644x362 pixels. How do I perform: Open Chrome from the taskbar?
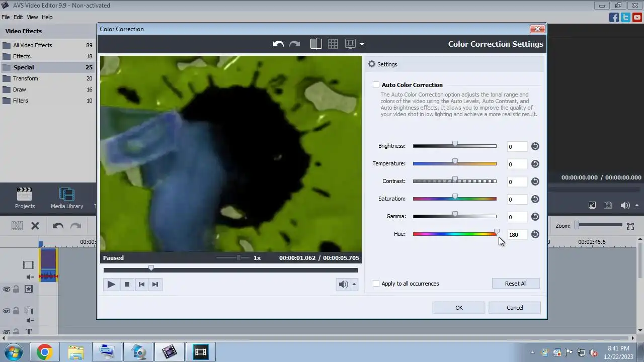pyautogui.click(x=44, y=352)
